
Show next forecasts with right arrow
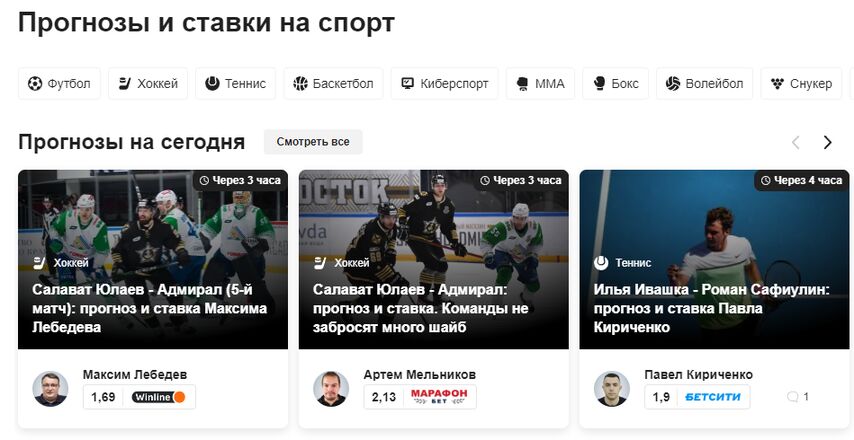[827, 142]
